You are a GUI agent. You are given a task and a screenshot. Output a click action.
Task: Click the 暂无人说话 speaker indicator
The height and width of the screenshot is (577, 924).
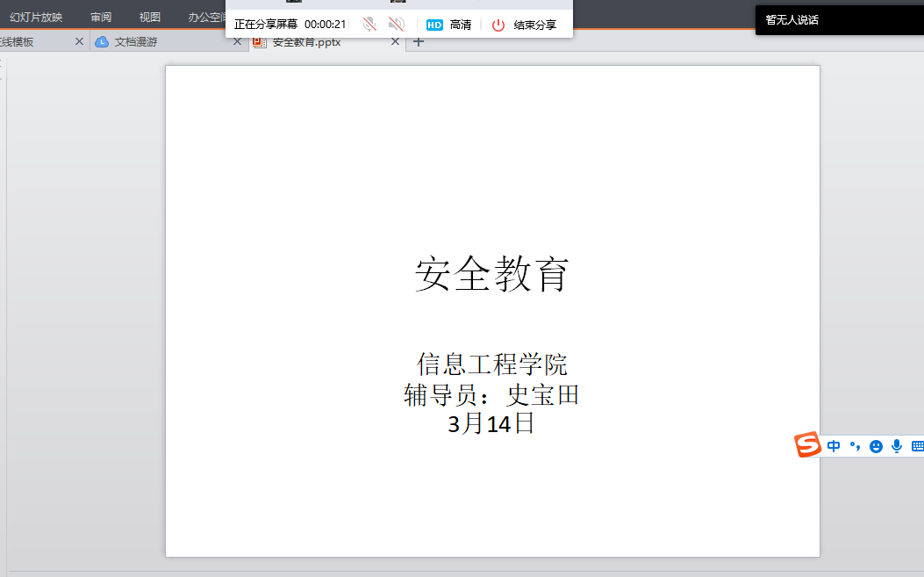click(791, 20)
